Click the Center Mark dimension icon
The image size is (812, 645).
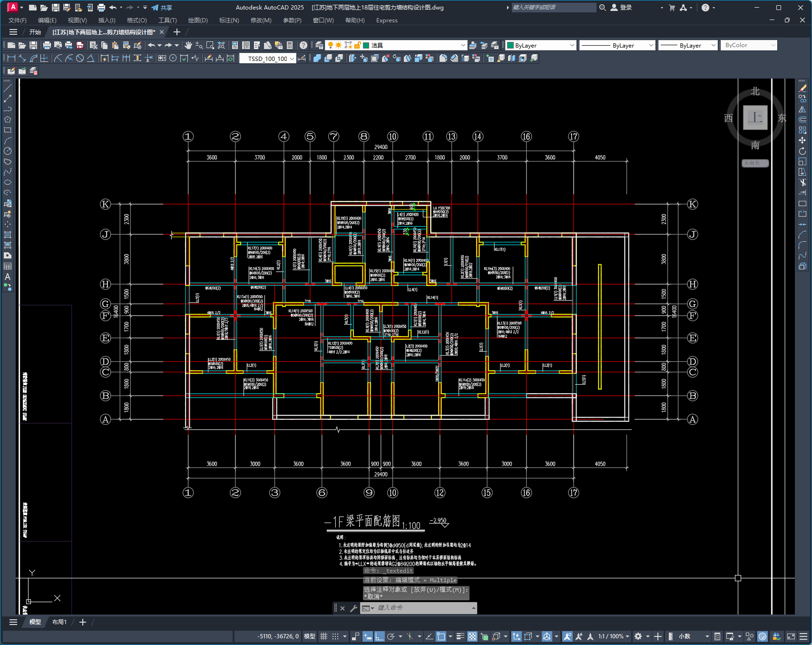[x=173, y=58]
